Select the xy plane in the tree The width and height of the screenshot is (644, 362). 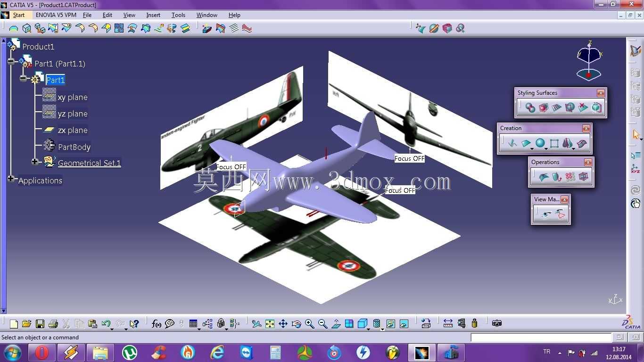[x=73, y=97]
